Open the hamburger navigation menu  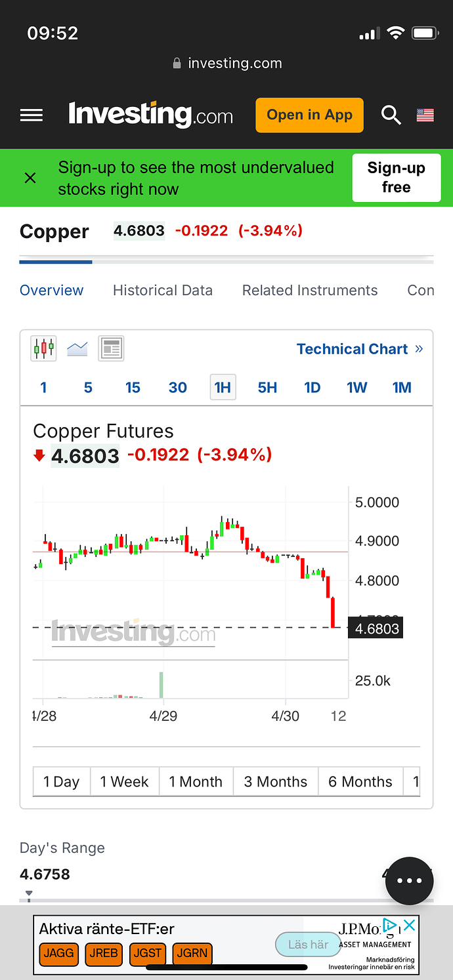(x=32, y=115)
